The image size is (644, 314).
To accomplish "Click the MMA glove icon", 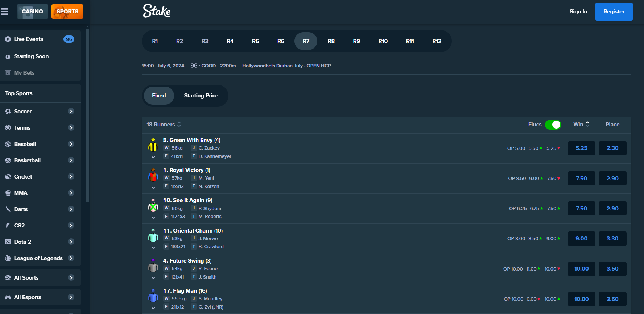I will coord(8,193).
